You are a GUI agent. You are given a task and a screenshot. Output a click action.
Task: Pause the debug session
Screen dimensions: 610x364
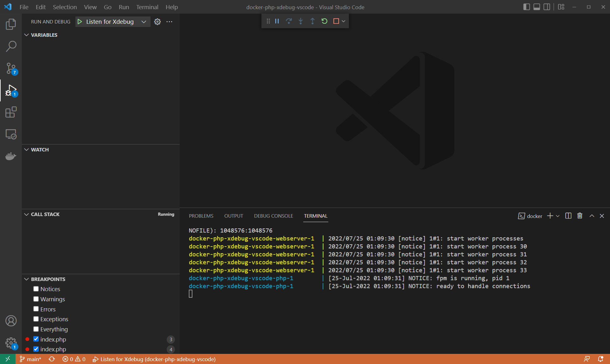pyautogui.click(x=277, y=21)
